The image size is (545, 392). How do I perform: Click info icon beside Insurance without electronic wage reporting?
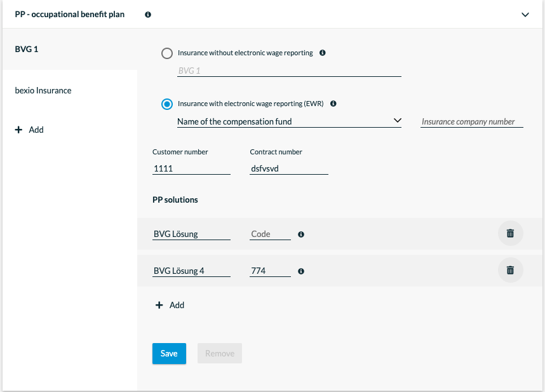tap(322, 53)
